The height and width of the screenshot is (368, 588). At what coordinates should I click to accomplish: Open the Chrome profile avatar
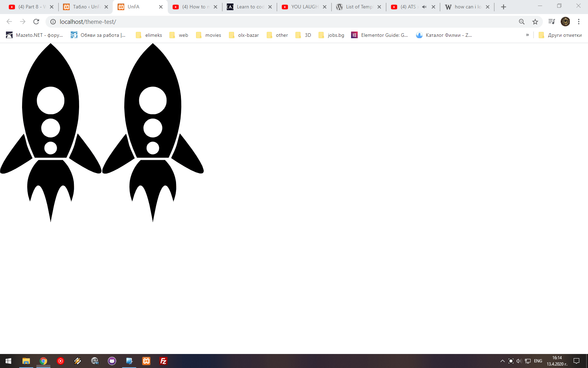[x=565, y=21]
